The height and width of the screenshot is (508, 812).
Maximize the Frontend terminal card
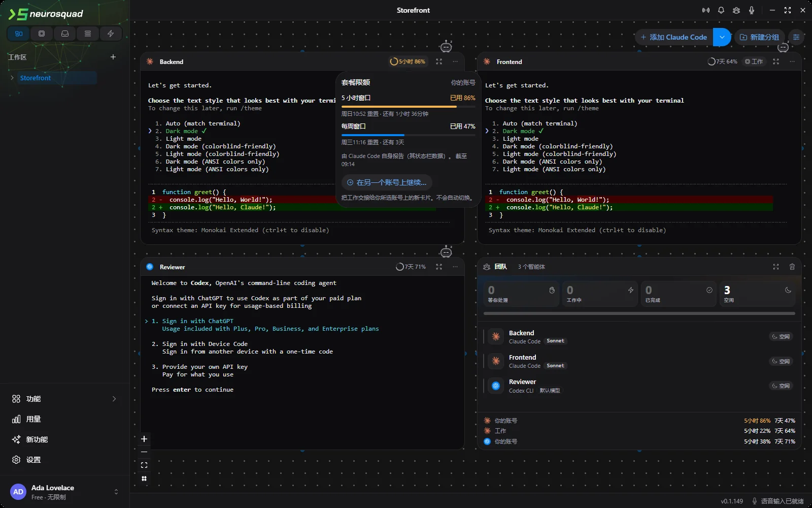[x=776, y=61]
